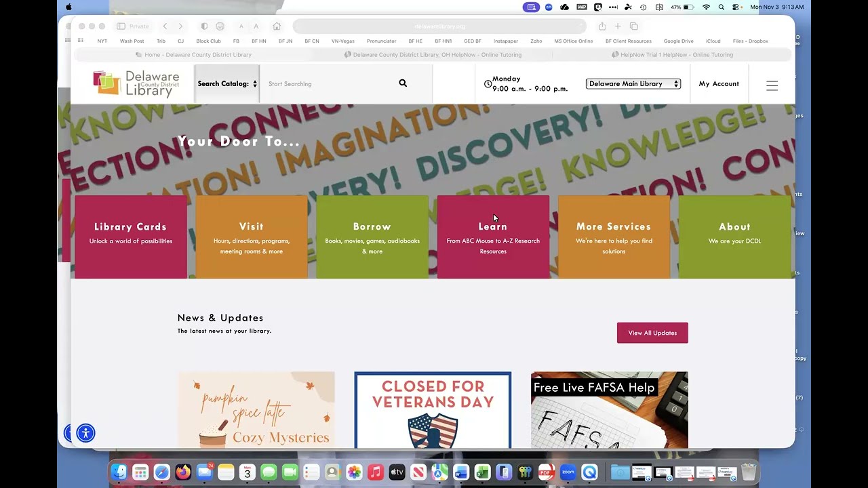Open Zoom from the Dock
Viewport: 868px width, 488px height.
click(568, 472)
